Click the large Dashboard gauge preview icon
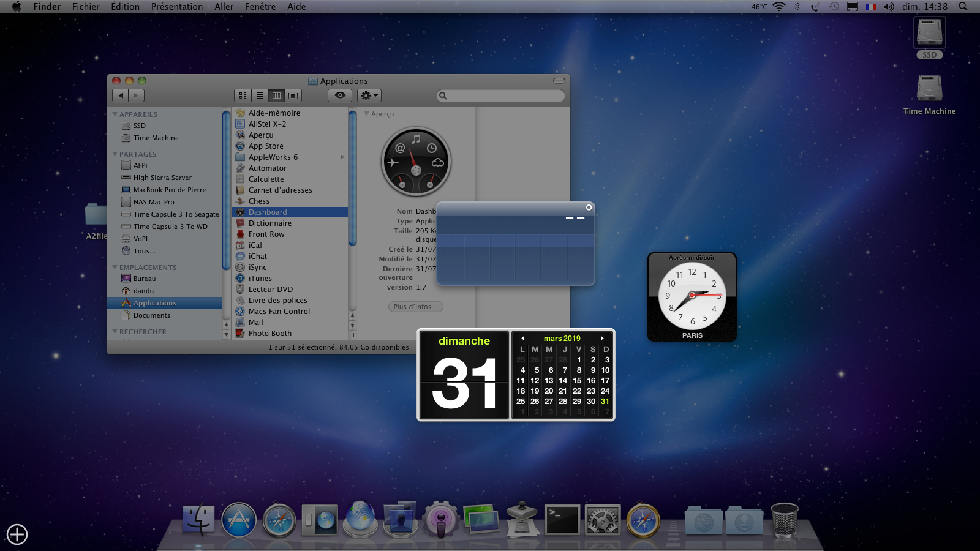980x551 pixels. coord(416,162)
